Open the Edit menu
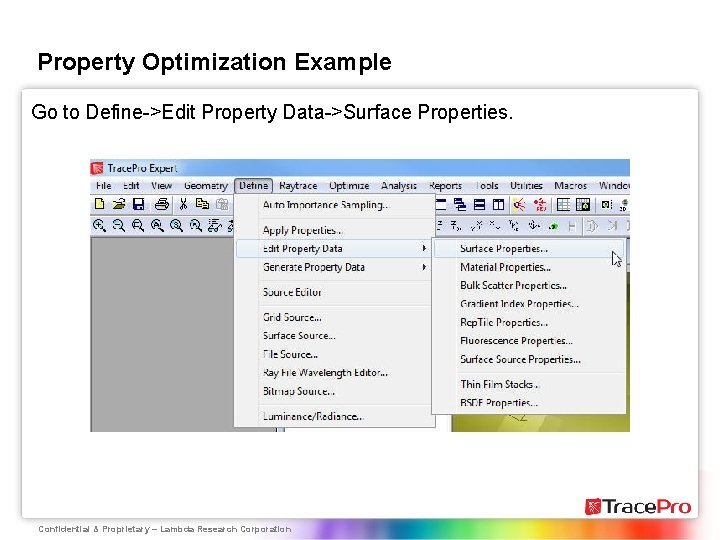The height and width of the screenshot is (540, 720). (131, 186)
